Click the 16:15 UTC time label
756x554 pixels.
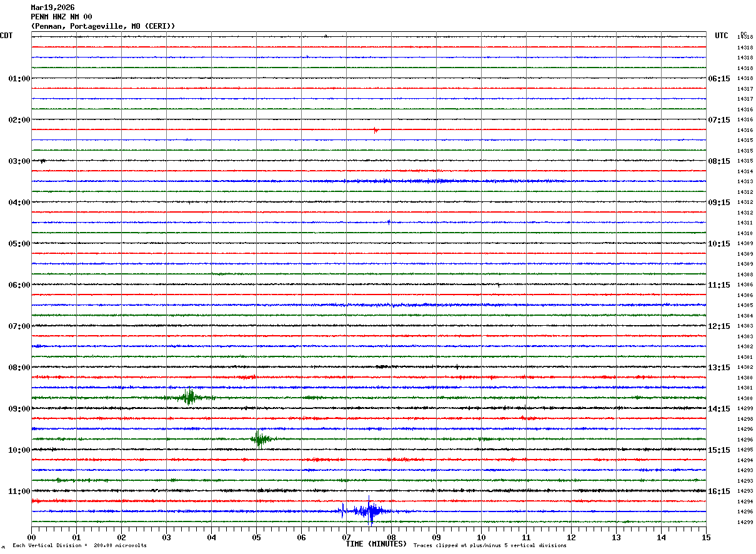(x=719, y=491)
